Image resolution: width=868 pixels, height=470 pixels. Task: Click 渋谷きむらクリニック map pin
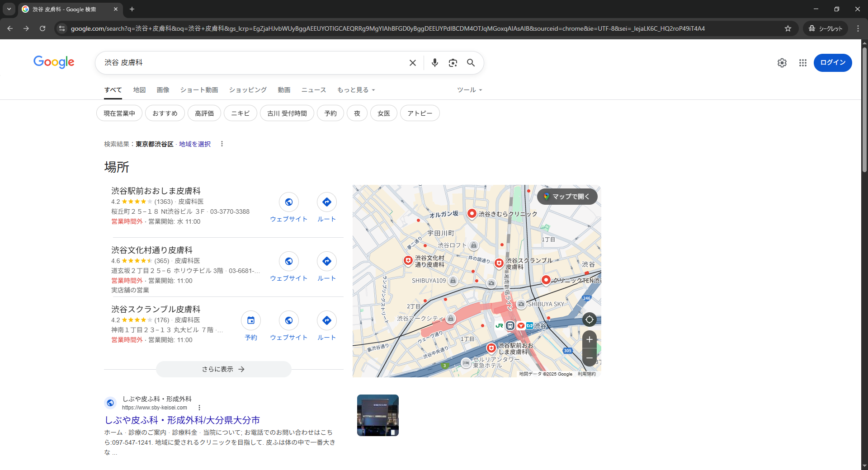(x=472, y=213)
